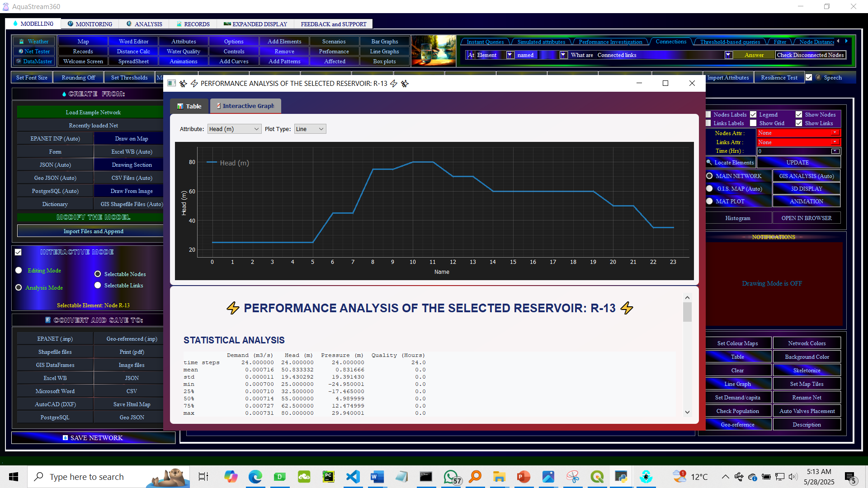Image resolution: width=868 pixels, height=488 pixels.
Task: Open Visual Studio Code from taskbar
Action: pos(353,477)
